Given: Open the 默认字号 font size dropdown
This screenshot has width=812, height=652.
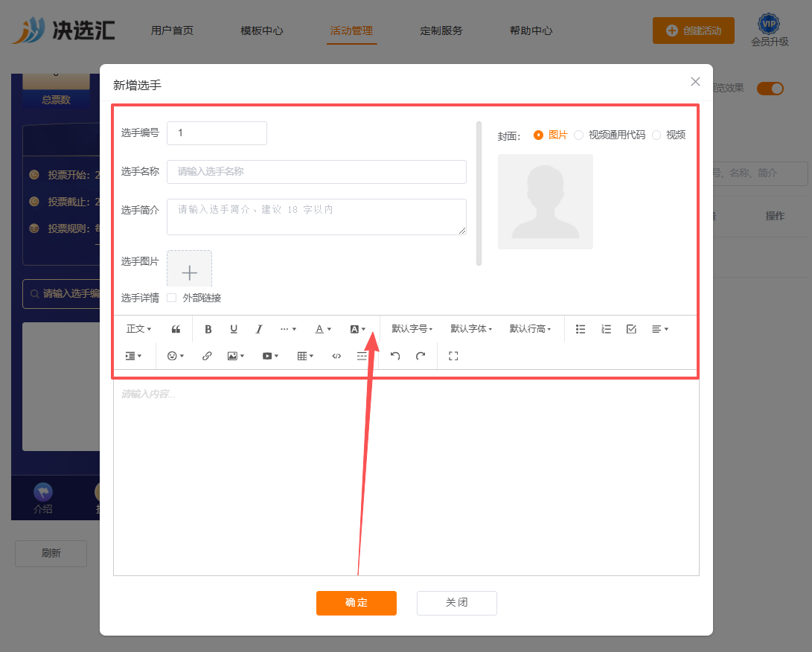Looking at the screenshot, I should point(412,329).
